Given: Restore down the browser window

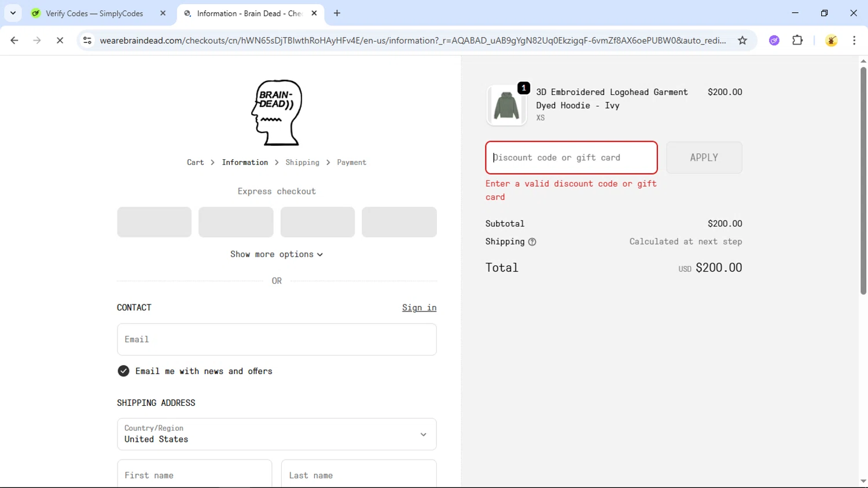Looking at the screenshot, I should [824, 13].
